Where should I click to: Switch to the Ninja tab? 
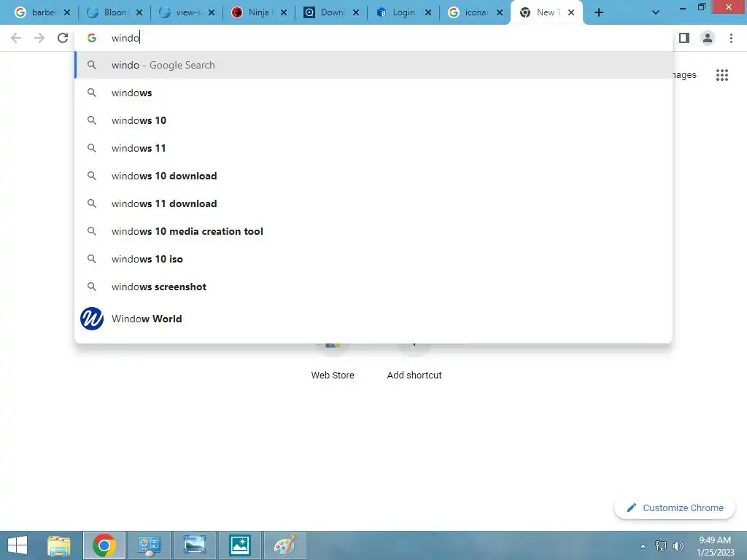pyautogui.click(x=259, y=13)
